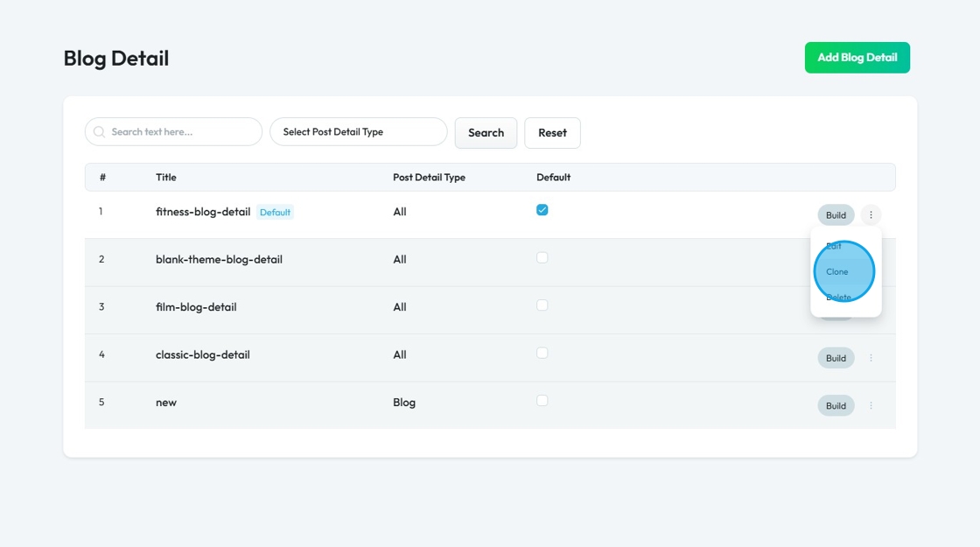Tick the Default checkbox for film-blog-detail

[542, 305]
